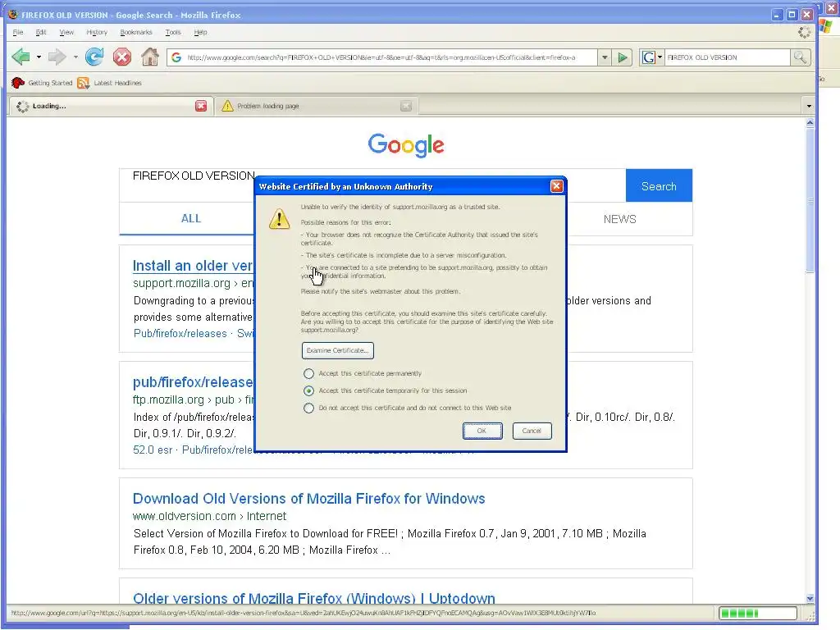The width and height of the screenshot is (840, 630).
Task: Open the View menu
Action: point(66,32)
